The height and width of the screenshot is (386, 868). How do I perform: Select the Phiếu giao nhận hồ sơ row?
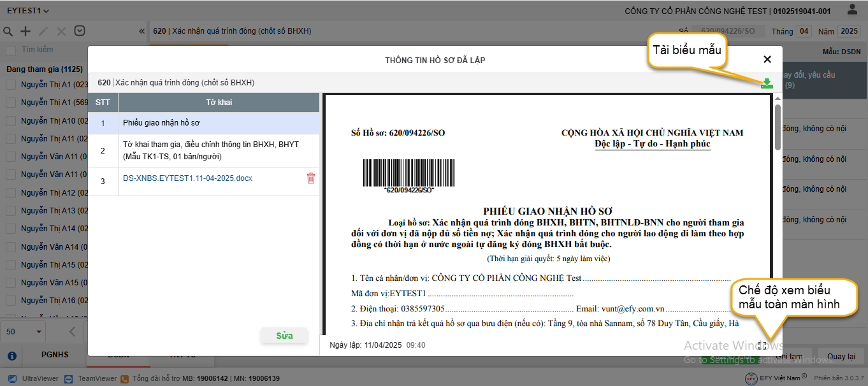(203, 123)
